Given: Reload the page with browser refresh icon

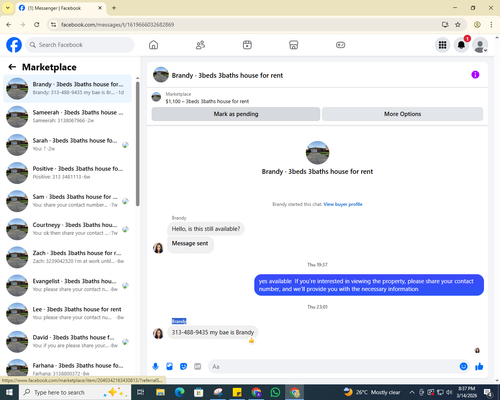Looking at the screenshot, I should [37, 24].
